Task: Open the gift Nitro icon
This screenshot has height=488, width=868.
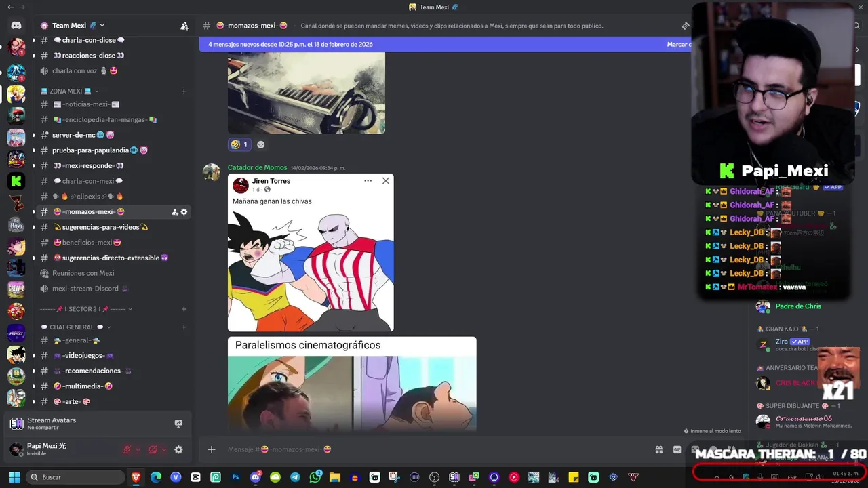Action: tap(658, 449)
